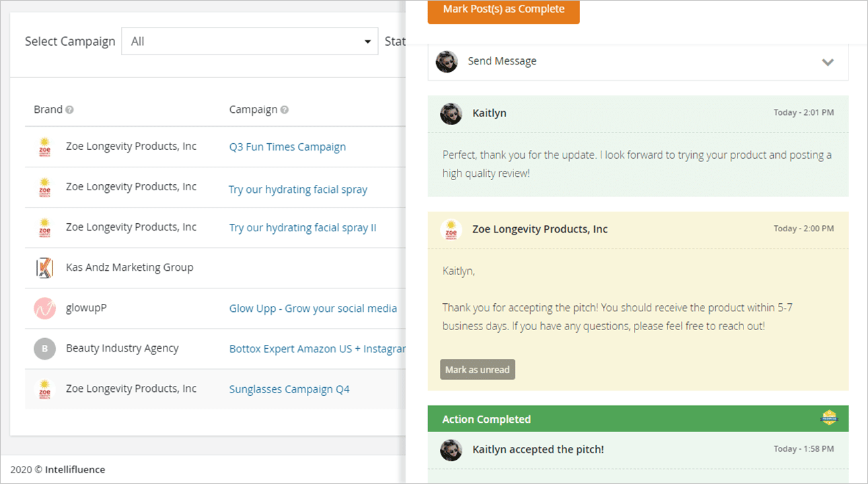Image resolution: width=868 pixels, height=484 pixels.
Task: Click the Intellifluence footer link
Action: (75, 470)
